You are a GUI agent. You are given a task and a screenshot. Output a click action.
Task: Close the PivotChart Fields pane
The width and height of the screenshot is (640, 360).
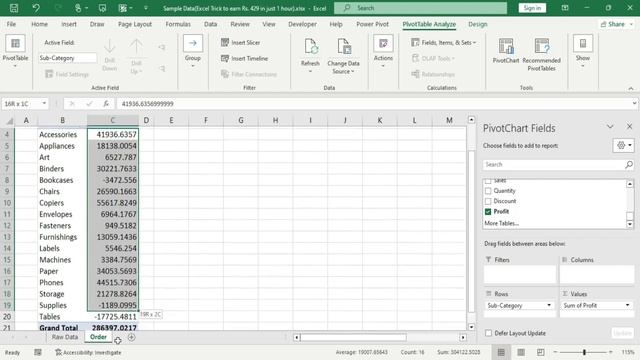point(629,127)
